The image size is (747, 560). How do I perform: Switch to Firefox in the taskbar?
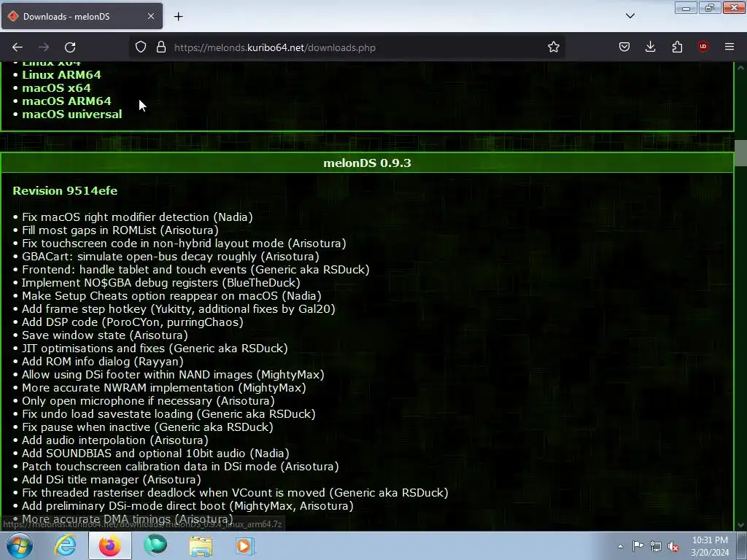point(109,545)
